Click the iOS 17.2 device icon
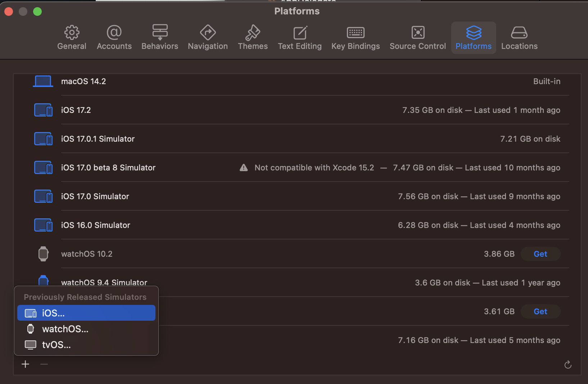Screen dimensions: 588x384 (43, 110)
